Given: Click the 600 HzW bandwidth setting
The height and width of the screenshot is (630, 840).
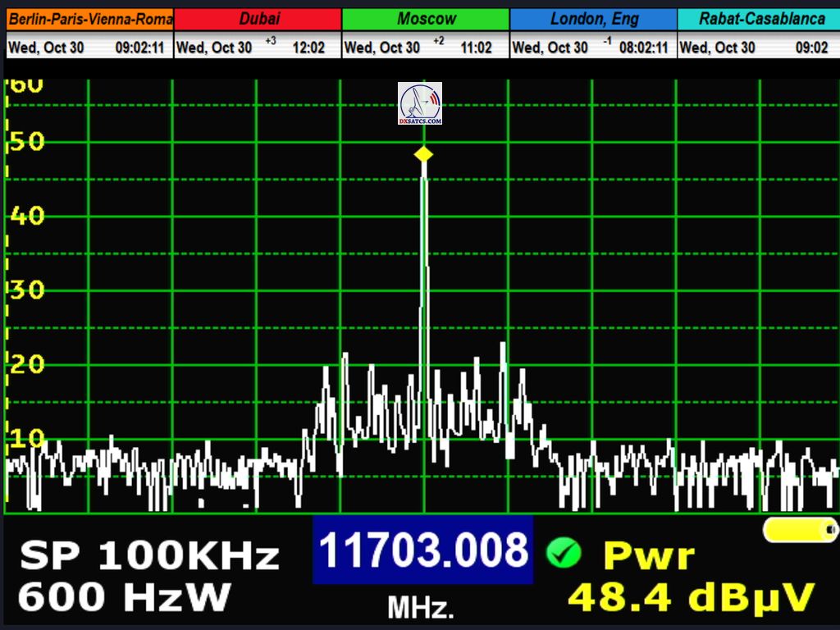Looking at the screenshot, I should pyautogui.click(x=124, y=597).
